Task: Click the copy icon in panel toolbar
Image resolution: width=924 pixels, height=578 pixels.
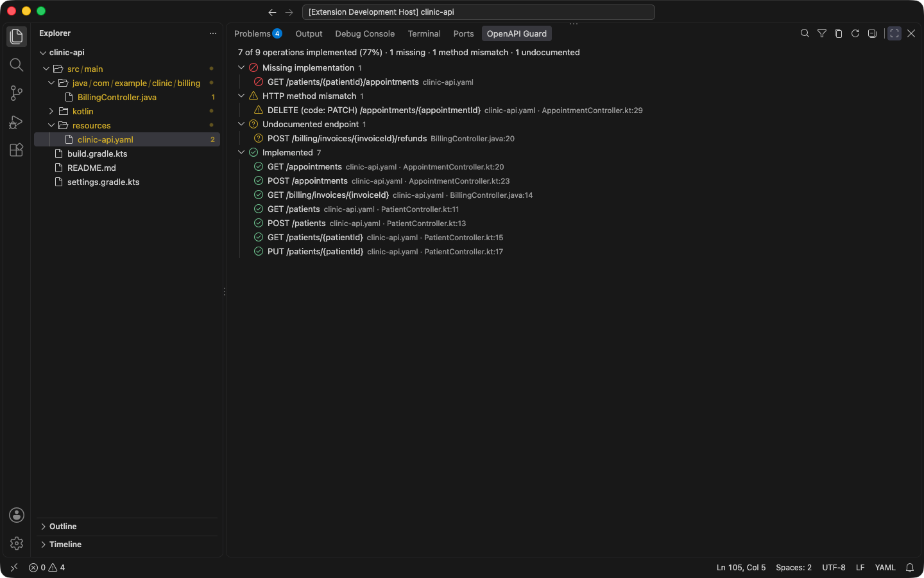Action: (x=838, y=33)
